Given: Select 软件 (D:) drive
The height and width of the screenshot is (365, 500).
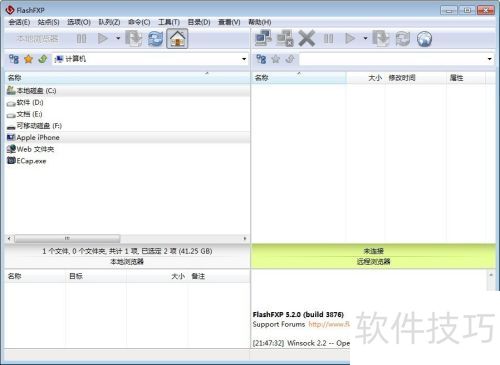Looking at the screenshot, I should 127,102.
